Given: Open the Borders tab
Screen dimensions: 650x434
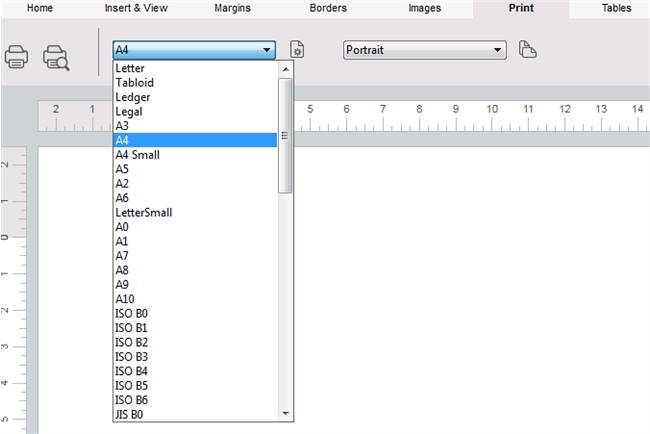Looking at the screenshot, I should coord(328,8).
